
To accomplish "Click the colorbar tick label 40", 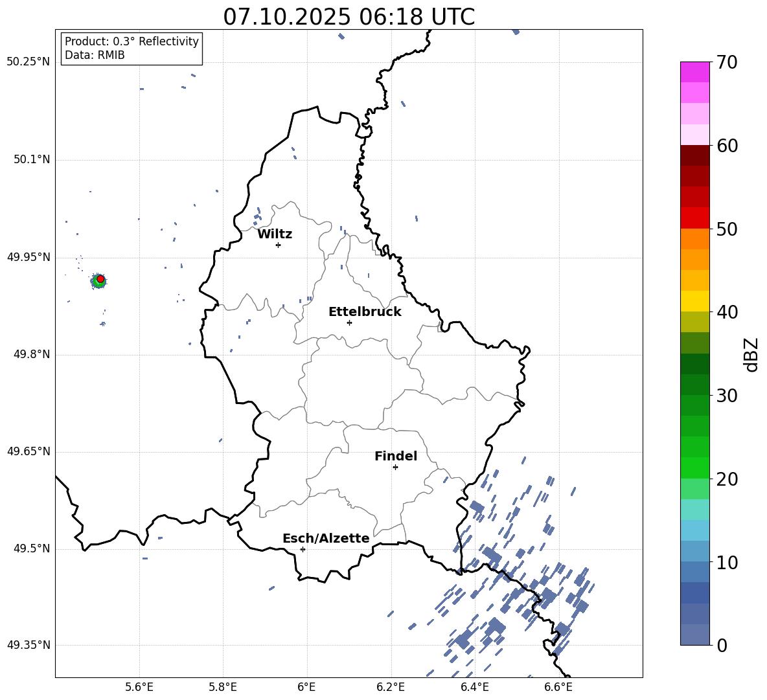I will (727, 312).
